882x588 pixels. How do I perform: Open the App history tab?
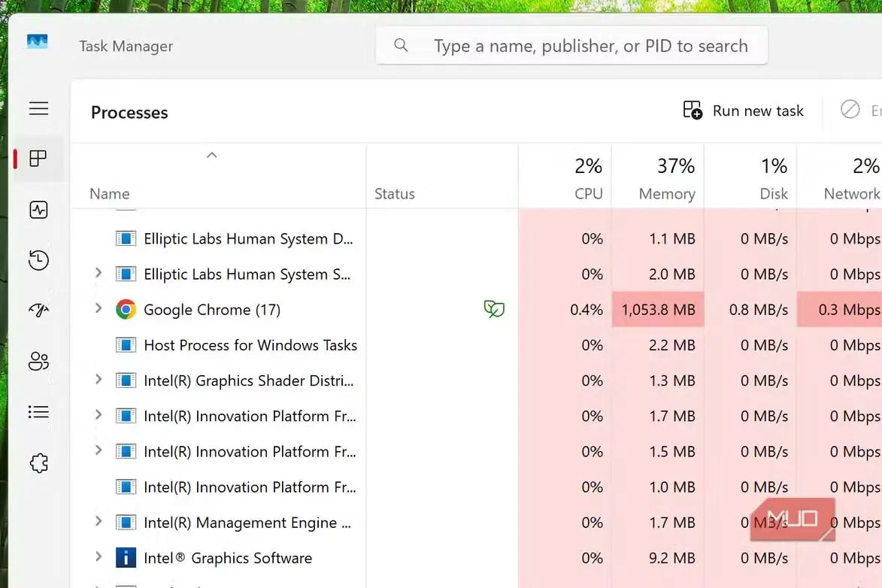pyautogui.click(x=38, y=260)
